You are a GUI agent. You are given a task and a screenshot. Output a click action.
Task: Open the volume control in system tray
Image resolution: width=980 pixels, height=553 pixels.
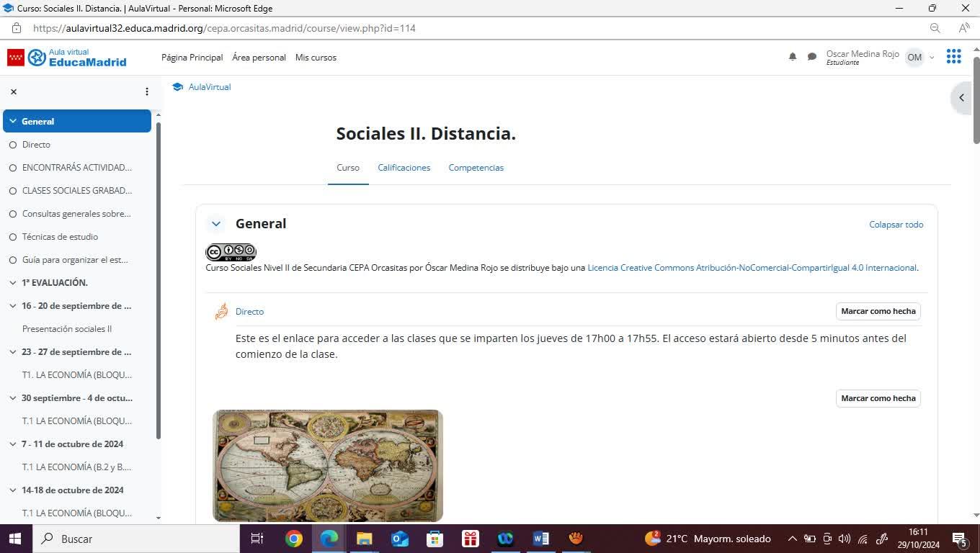[x=845, y=539]
